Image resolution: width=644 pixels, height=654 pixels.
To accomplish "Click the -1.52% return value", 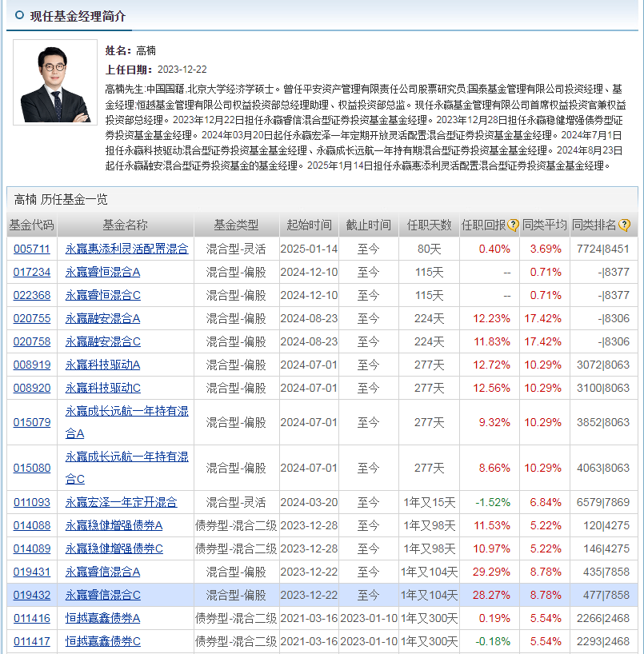I will point(493,502).
